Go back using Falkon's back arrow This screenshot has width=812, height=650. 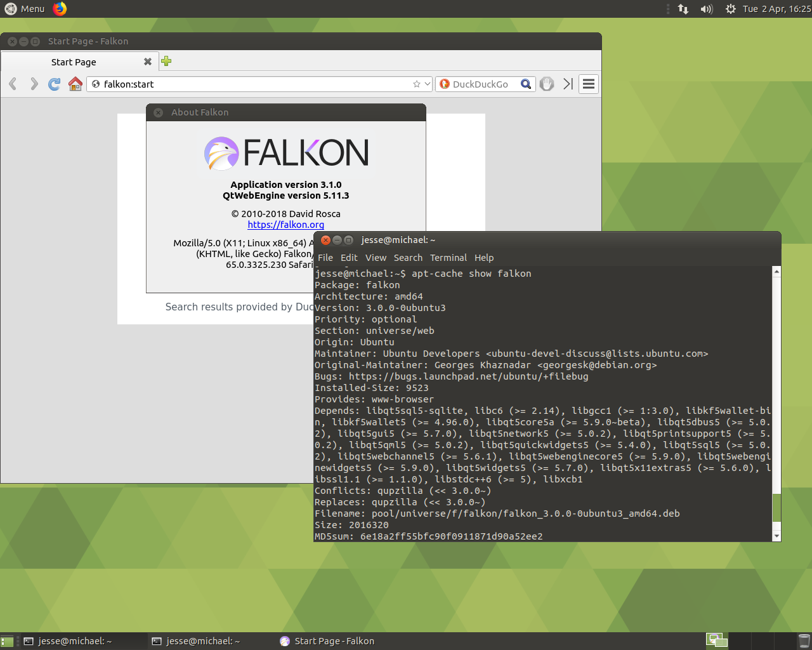(13, 84)
